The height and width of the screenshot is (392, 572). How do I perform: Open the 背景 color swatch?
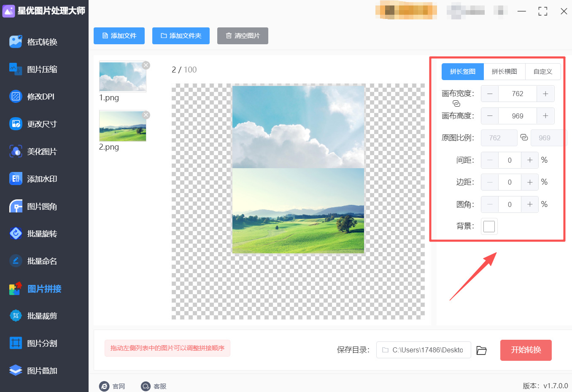click(x=489, y=226)
